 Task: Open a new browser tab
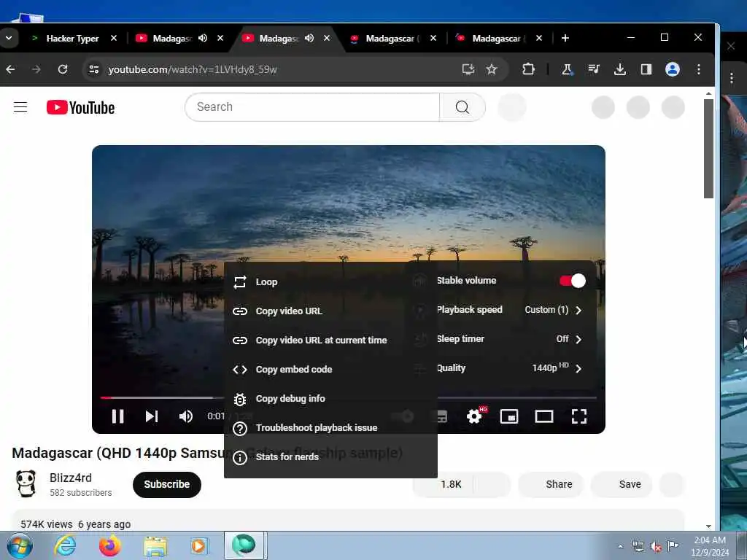(x=565, y=38)
